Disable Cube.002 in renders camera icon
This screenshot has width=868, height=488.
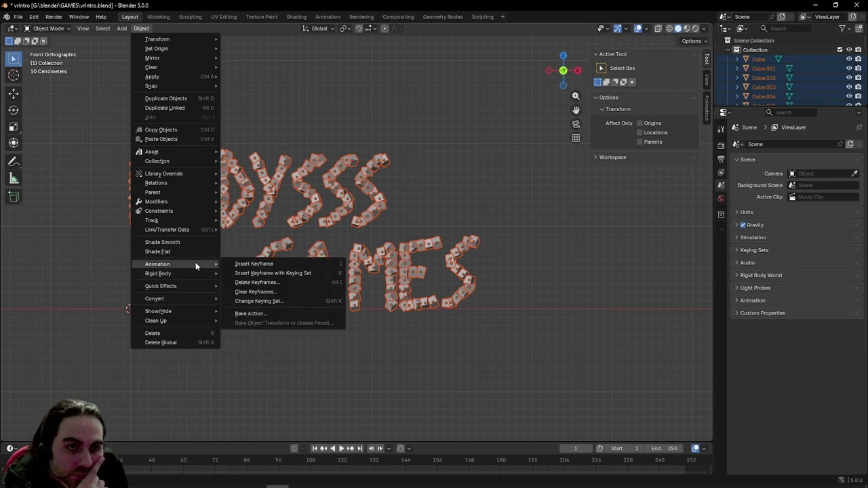(x=858, y=78)
